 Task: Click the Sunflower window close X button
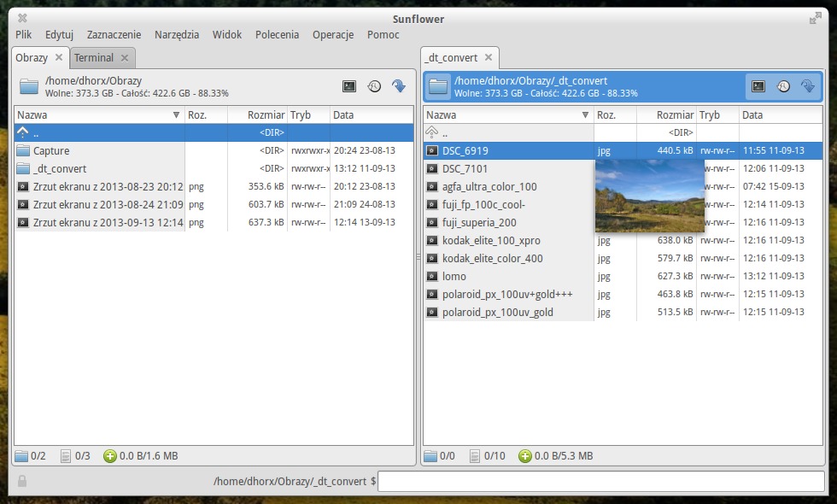point(22,18)
